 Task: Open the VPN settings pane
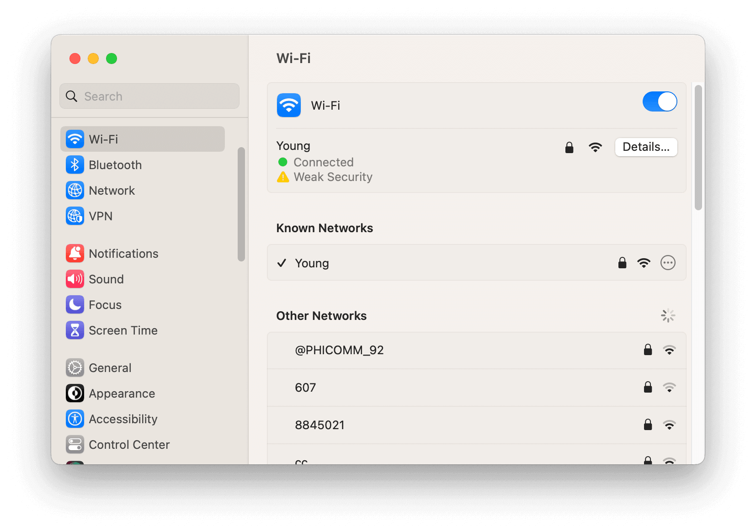[143, 216]
